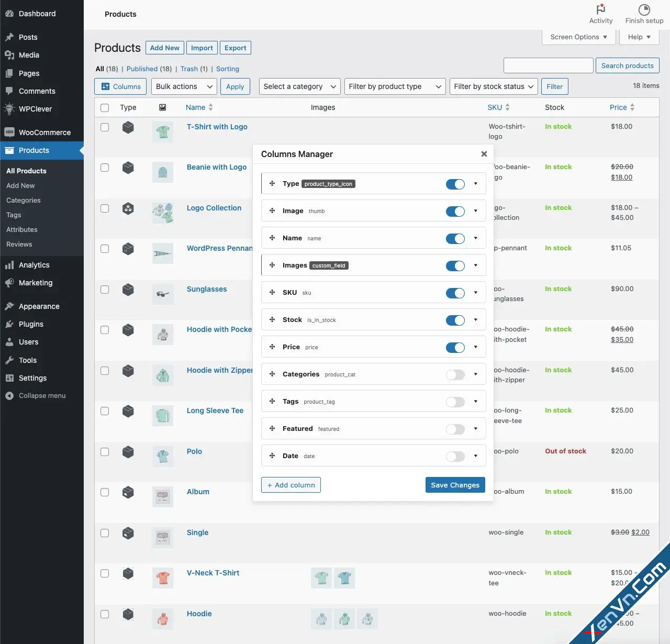Open the Attributes submenu item

[x=22, y=229]
